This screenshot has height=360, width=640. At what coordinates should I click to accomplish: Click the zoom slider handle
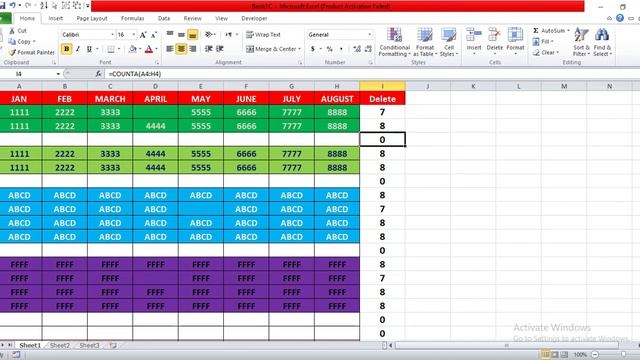click(x=622, y=355)
